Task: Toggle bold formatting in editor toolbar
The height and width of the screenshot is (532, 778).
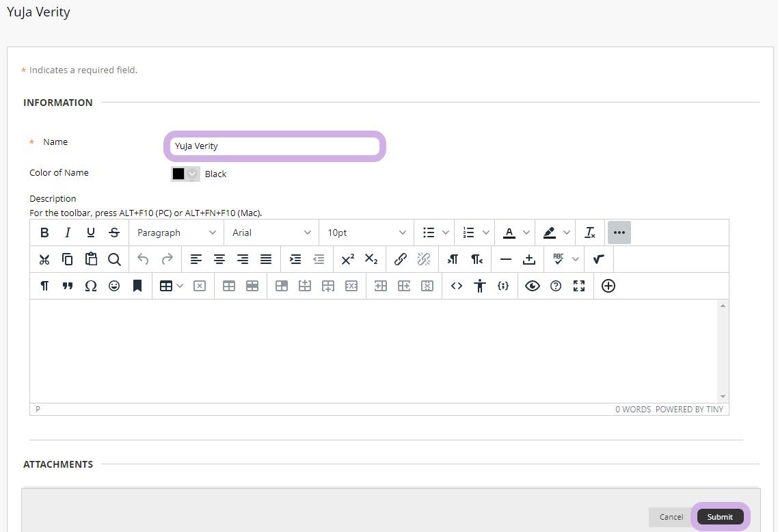Action: [44, 232]
